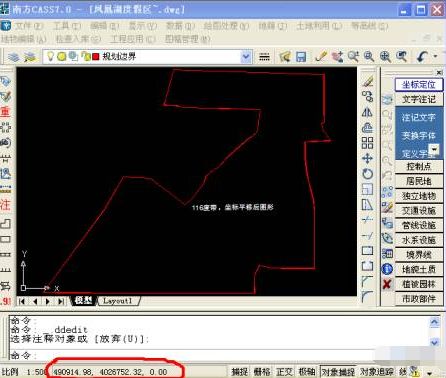Click the red layer color swatch
The height and width of the screenshot is (378, 446).
pos(96,57)
